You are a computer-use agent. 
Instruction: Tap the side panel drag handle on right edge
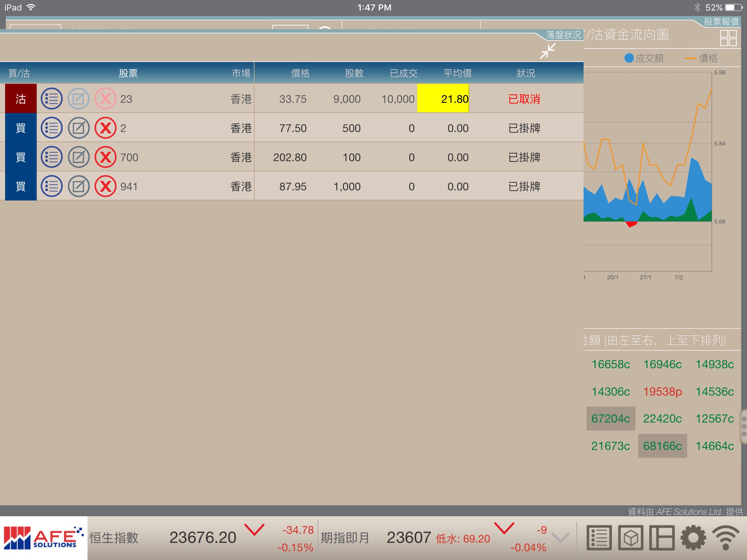point(744,426)
